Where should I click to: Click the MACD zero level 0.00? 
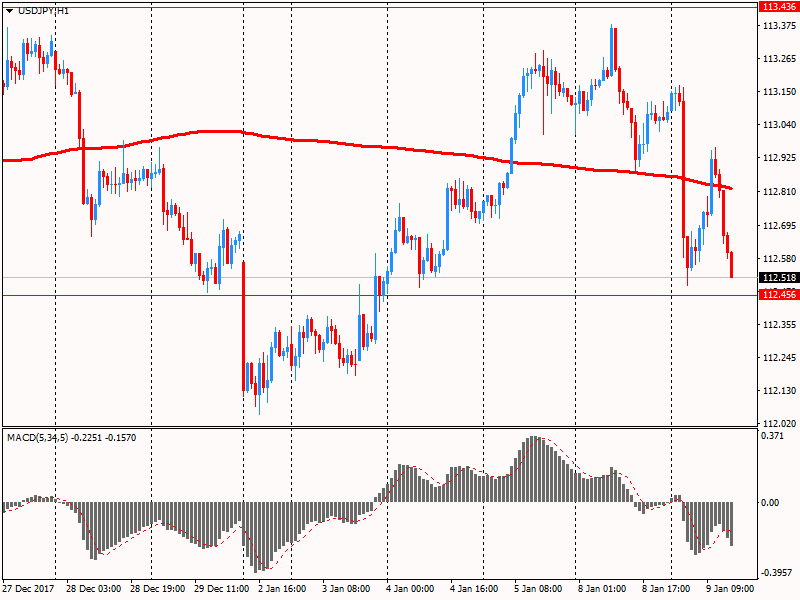(770, 503)
